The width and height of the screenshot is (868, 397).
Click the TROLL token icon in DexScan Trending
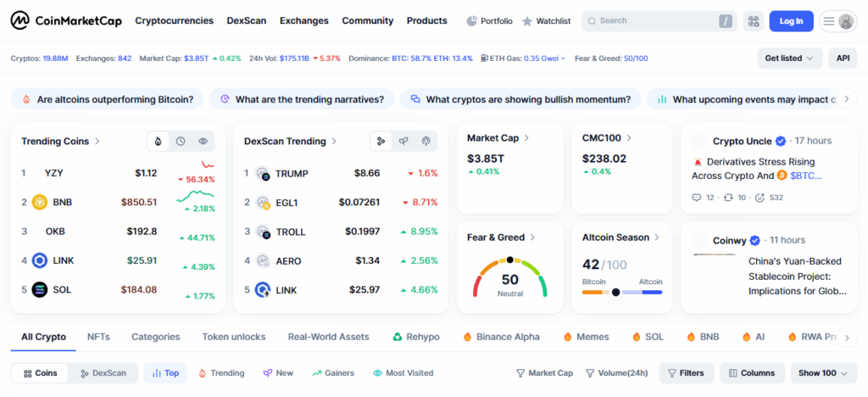(263, 232)
